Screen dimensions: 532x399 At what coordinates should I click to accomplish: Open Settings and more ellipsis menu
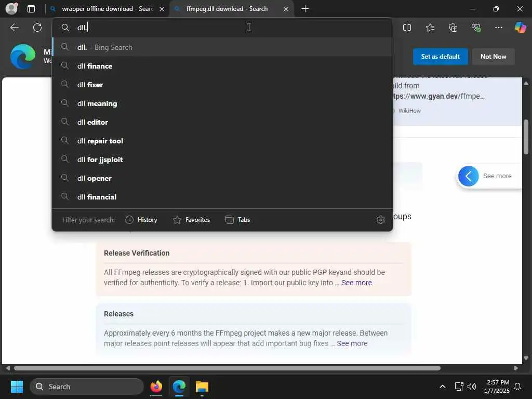pos(498,28)
